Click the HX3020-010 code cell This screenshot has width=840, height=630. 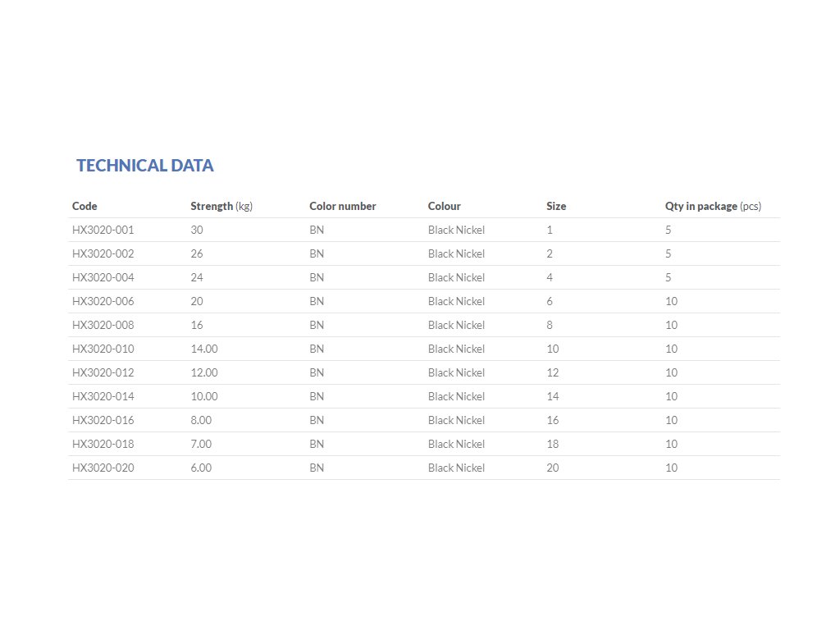[x=103, y=349]
